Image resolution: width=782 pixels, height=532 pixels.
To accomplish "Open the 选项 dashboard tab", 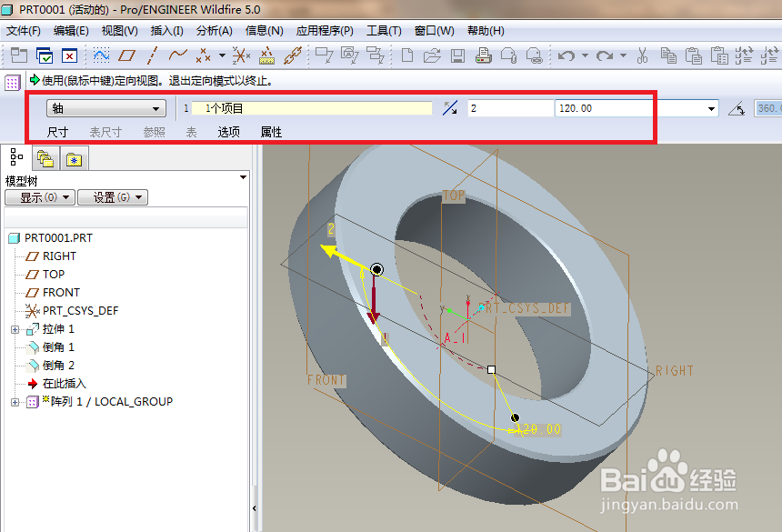I will pyautogui.click(x=228, y=132).
